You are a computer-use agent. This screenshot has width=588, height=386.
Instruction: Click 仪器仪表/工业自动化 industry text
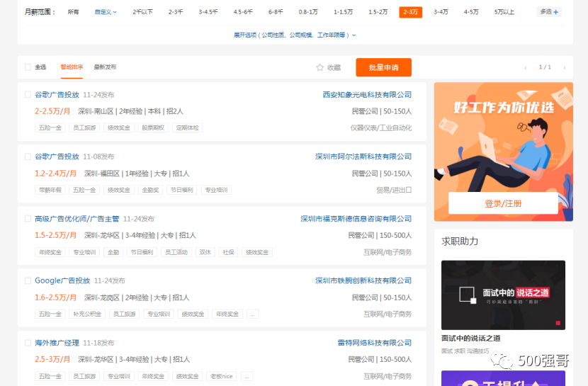coord(381,127)
